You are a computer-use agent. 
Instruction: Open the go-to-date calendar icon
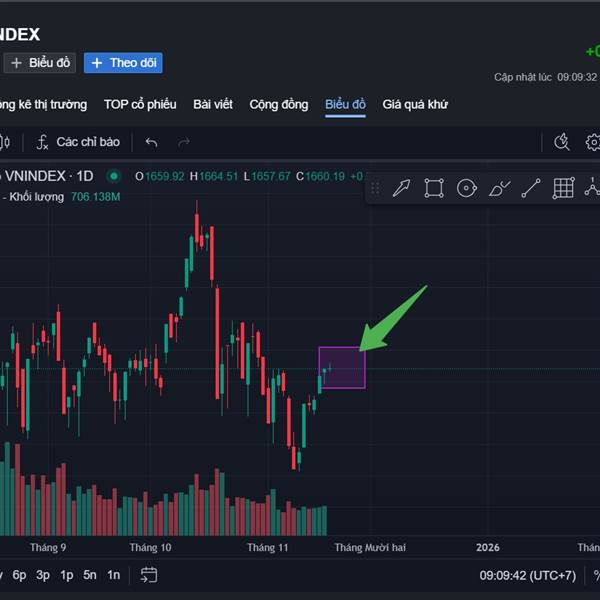(149, 575)
